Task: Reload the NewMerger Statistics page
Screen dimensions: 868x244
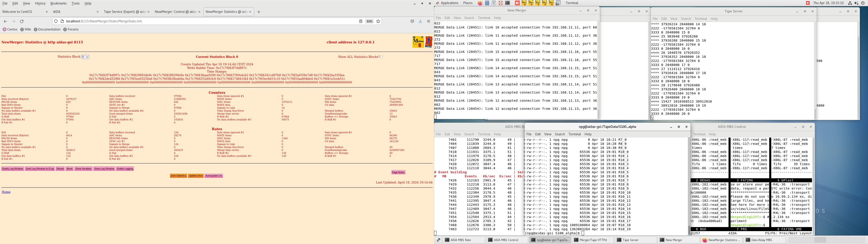Action: 22,21
